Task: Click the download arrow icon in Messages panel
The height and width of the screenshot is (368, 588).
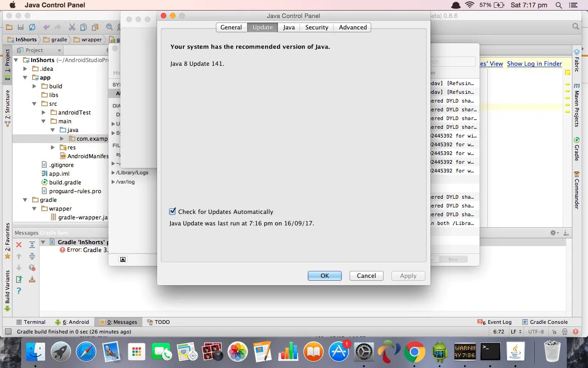Action: point(32,279)
